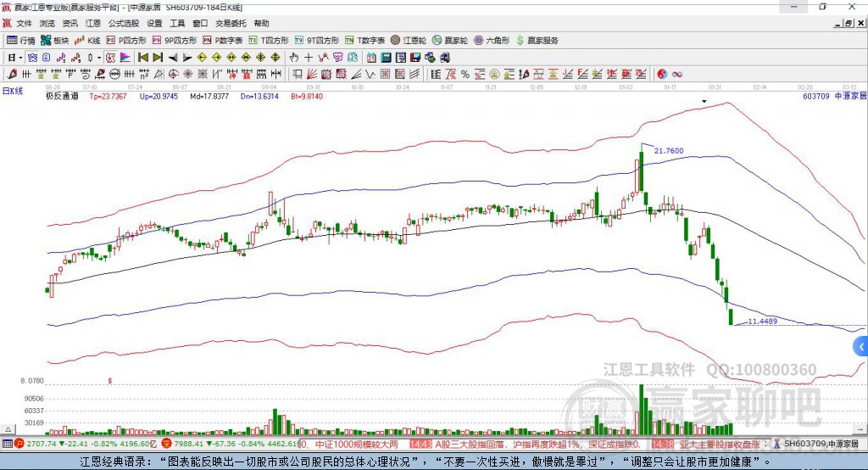Open the T四方形 time square
This screenshot has height=470, width=868.
pyautogui.click(x=269, y=41)
